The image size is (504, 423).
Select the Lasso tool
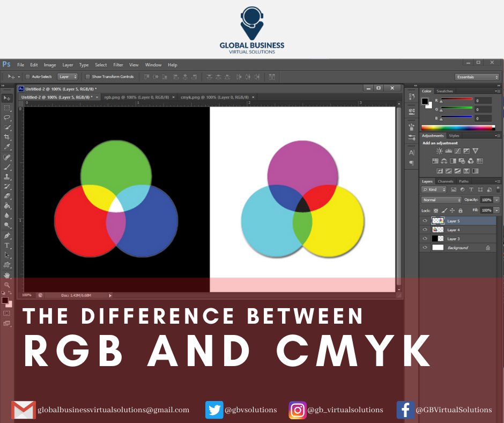[7, 118]
